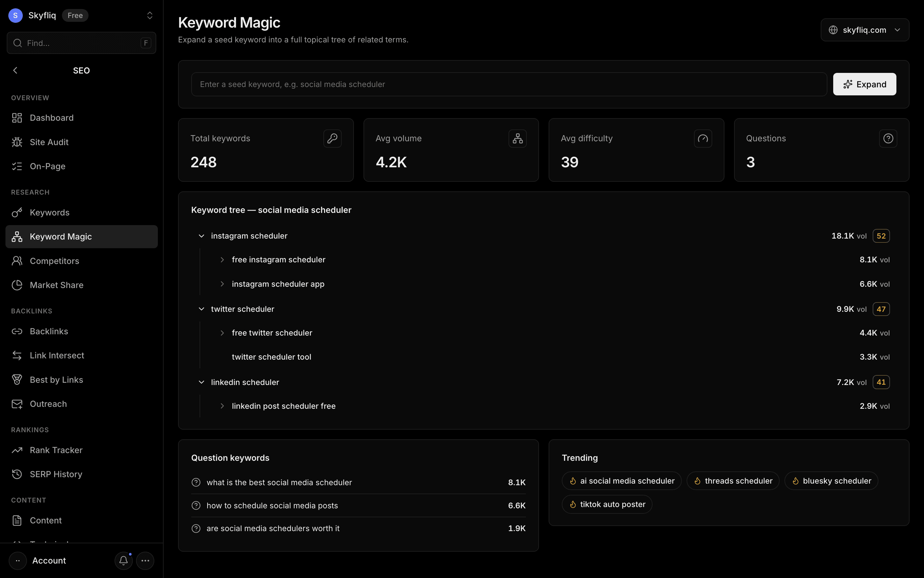Open On-Page section
Image resolution: width=924 pixels, height=578 pixels.
coord(81,166)
